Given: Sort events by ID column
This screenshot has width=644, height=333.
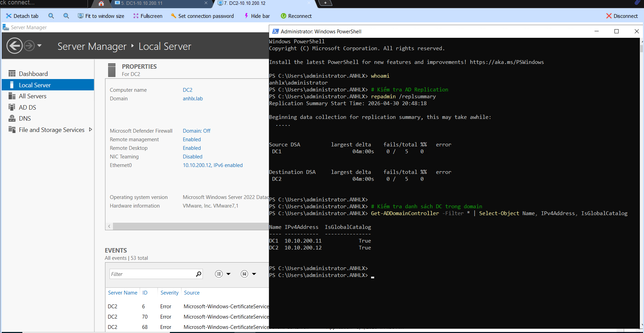Looking at the screenshot, I should (145, 292).
